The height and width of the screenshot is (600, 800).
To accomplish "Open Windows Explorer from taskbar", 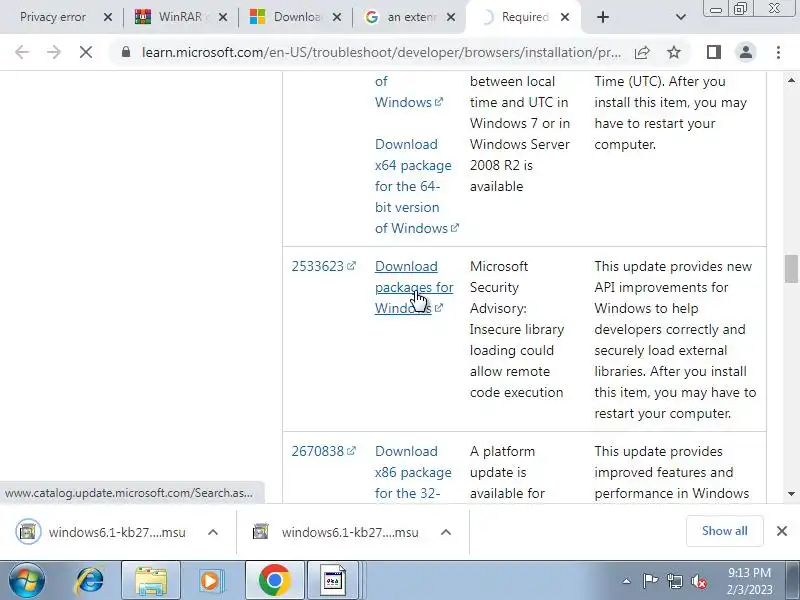I will point(151,580).
